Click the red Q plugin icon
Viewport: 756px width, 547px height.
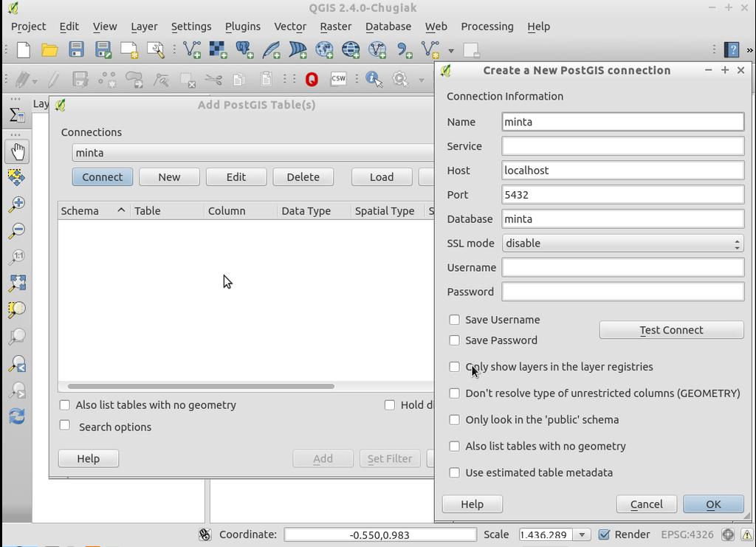(x=312, y=79)
